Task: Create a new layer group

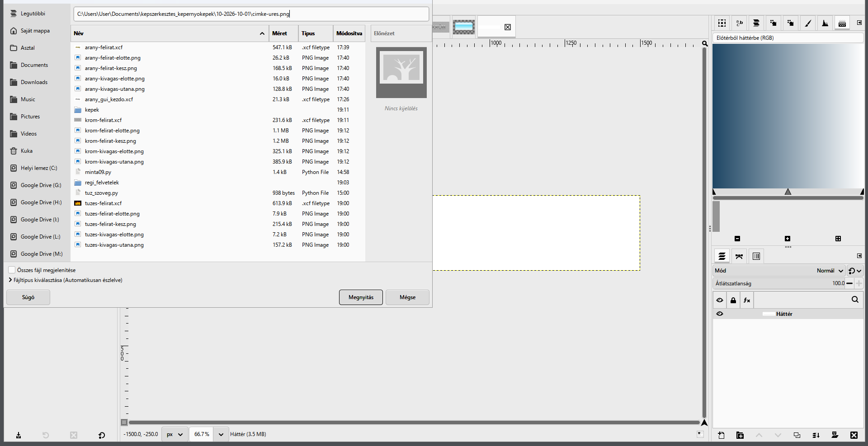Action: 740,435
